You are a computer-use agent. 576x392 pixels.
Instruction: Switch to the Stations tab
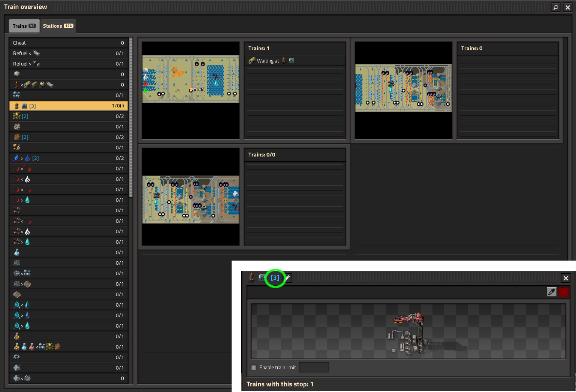(58, 26)
